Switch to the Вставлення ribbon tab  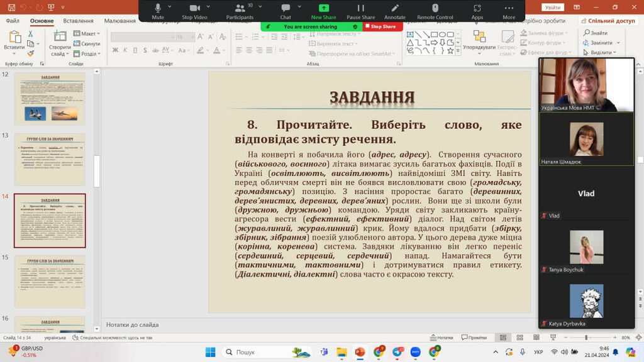click(78, 21)
